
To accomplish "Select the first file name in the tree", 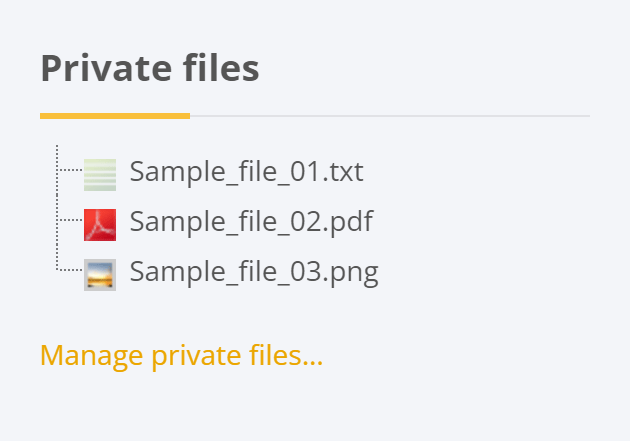I will [x=246, y=172].
